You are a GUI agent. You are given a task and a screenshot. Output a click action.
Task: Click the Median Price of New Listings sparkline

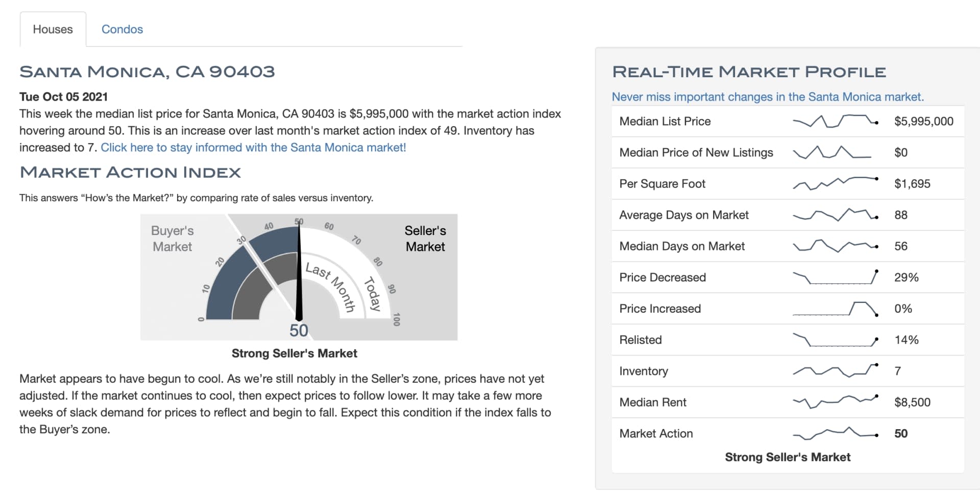point(832,153)
